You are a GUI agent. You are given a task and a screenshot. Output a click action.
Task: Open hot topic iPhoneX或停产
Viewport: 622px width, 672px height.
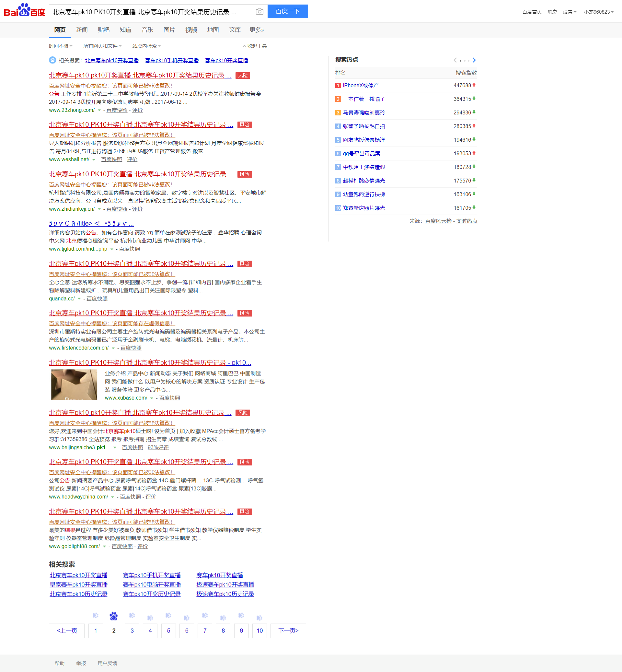point(361,85)
